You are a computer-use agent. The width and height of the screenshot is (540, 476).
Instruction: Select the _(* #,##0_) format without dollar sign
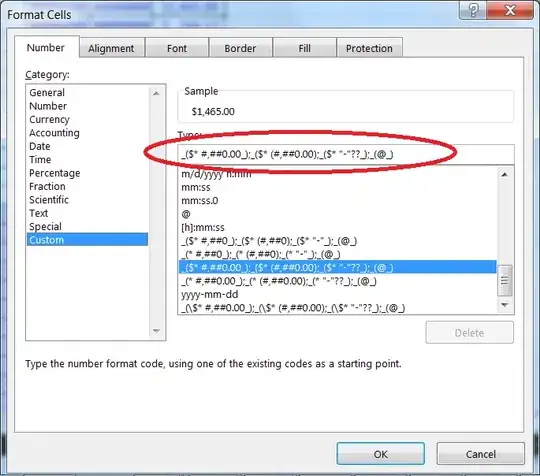[x=338, y=255]
